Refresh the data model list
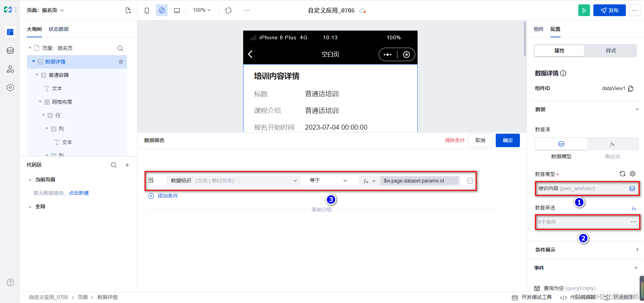 (x=623, y=174)
